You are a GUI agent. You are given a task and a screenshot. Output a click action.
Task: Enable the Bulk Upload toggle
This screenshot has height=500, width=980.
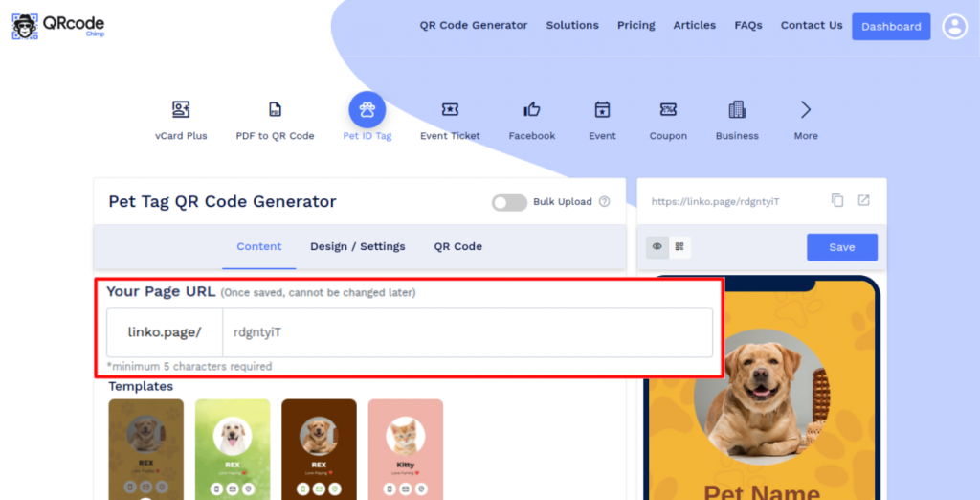tap(509, 202)
